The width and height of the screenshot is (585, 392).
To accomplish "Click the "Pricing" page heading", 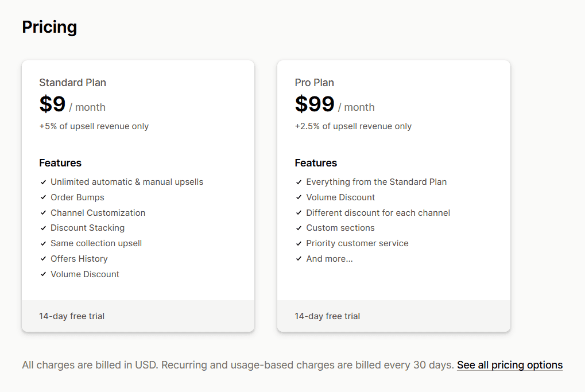I will point(49,27).
